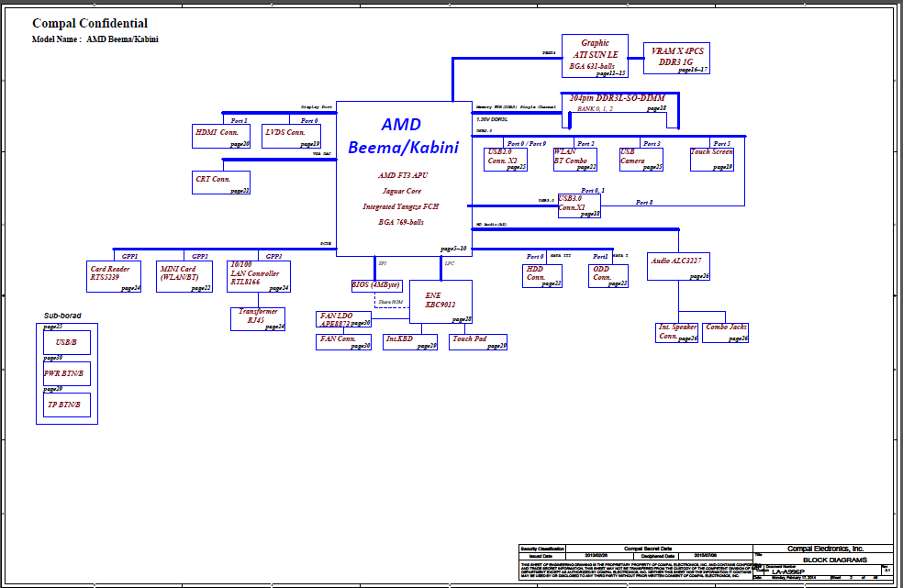Click the CRT Conn. block
This screenshot has height=588, width=903.
tap(221, 183)
